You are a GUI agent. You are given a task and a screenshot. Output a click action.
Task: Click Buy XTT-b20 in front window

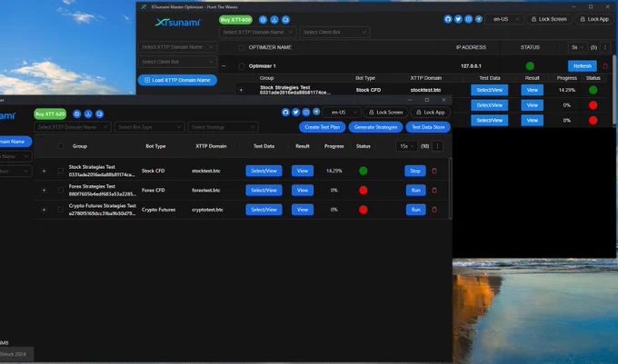[x=50, y=113]
